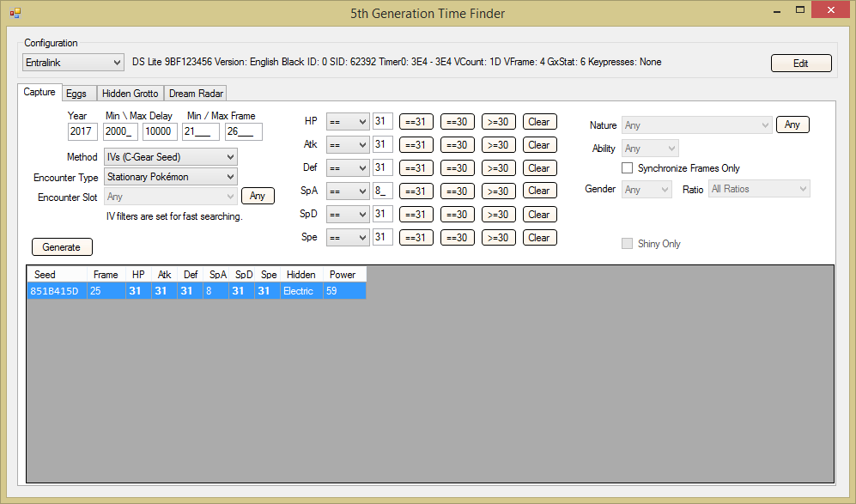
Task: Set Spe filter with ==31 button
Action: click(416, 238)
